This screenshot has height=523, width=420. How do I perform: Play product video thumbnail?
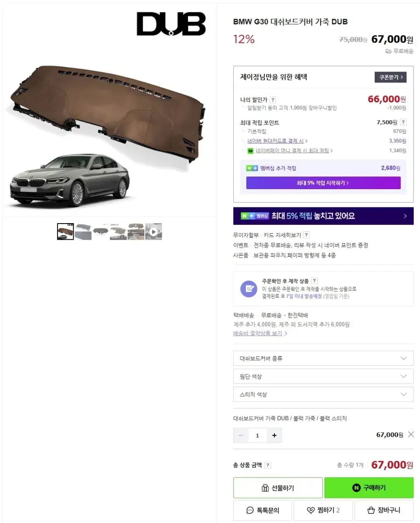(154, 232)
